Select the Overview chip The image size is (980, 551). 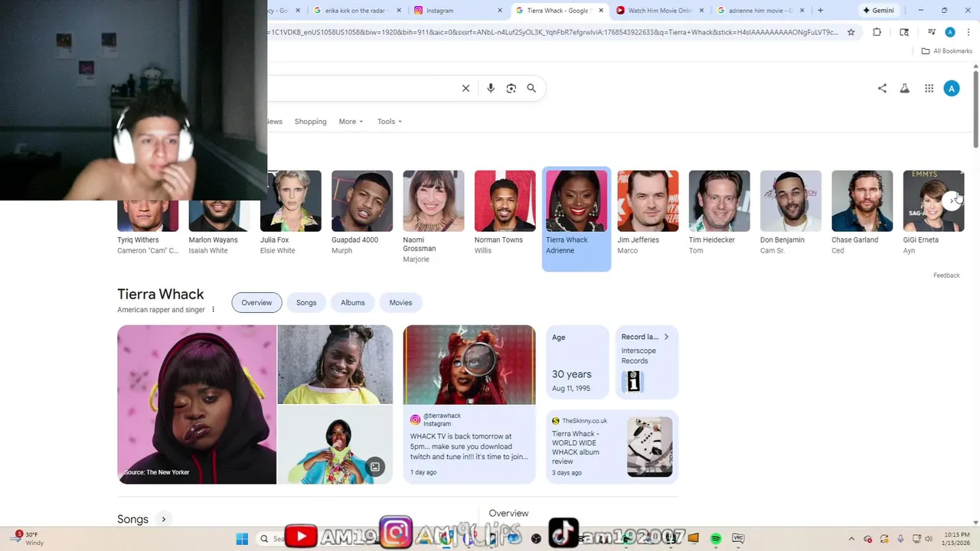(256, 302)
